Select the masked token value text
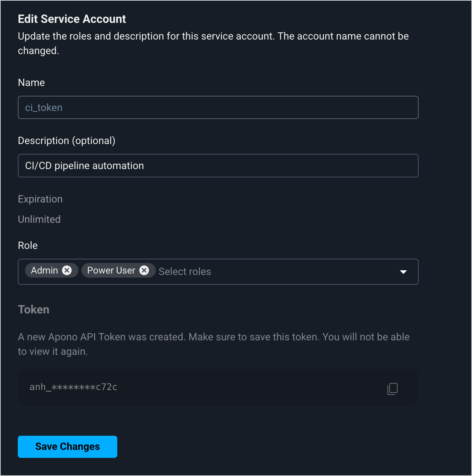The width and height of the screenshot is (472, 476). [x=73, y=387]
